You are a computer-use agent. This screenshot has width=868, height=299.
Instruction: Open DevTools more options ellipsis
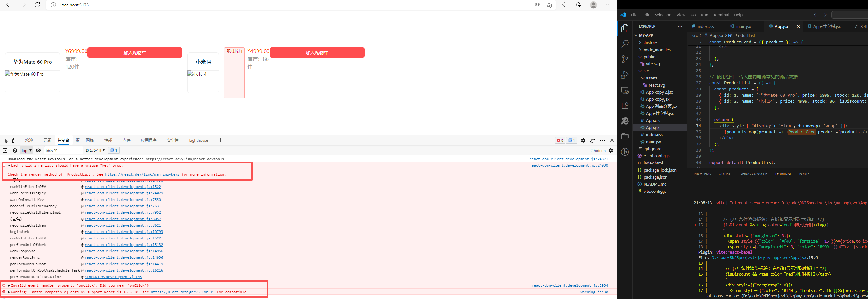(x=602, y=140)
